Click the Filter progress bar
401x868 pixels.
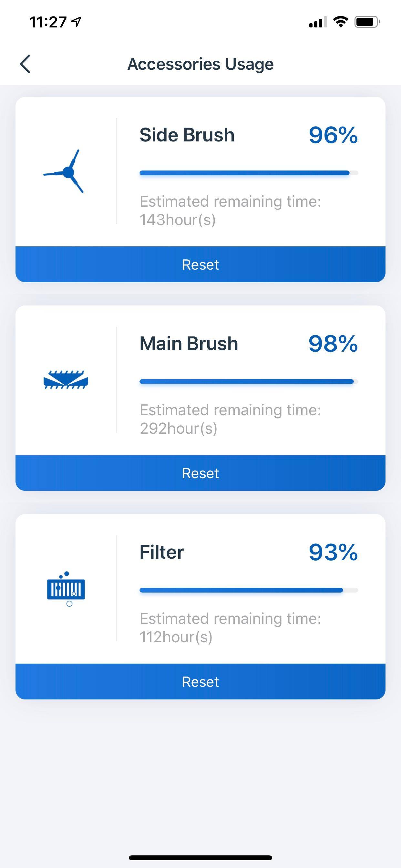249,590
